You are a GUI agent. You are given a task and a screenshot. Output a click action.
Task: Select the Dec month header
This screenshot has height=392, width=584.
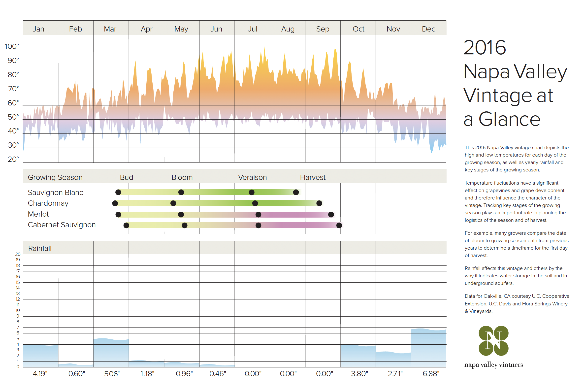pyautogui.click(x=428, y=29)
